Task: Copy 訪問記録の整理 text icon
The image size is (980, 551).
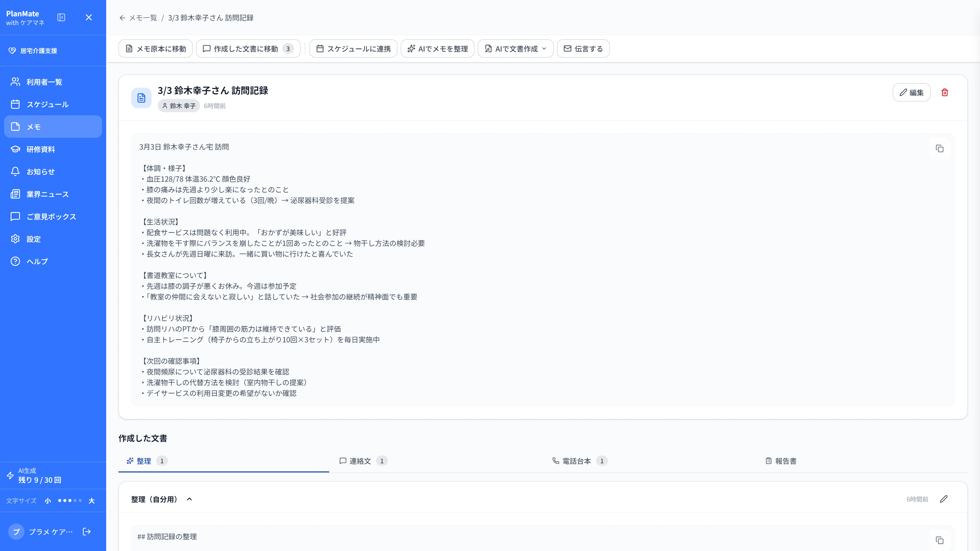Action: click(x=939, y=540)
